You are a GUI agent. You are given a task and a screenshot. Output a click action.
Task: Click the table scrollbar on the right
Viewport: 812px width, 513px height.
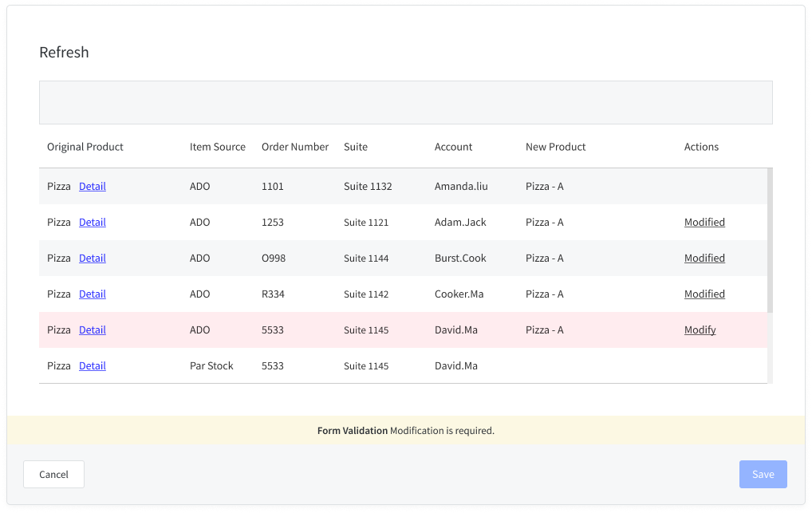[768, 239]
